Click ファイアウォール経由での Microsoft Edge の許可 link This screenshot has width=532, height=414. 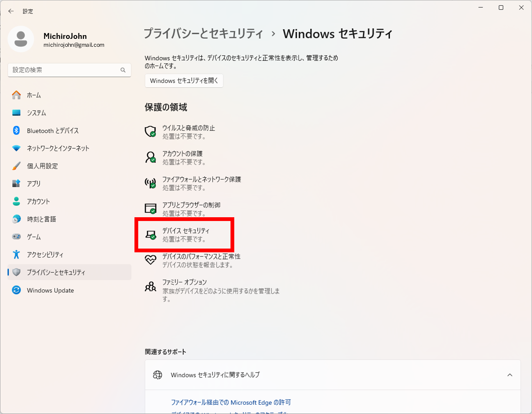point(231,402)
